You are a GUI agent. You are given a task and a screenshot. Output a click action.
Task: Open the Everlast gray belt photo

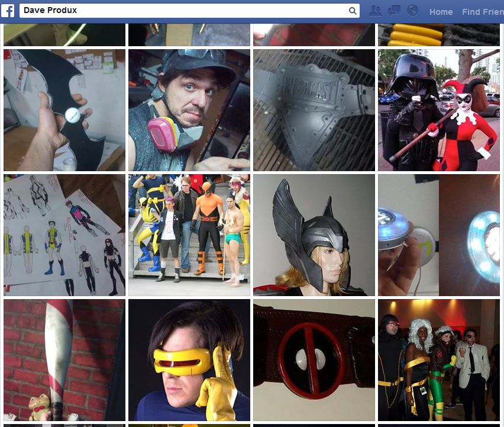(314, 110)
